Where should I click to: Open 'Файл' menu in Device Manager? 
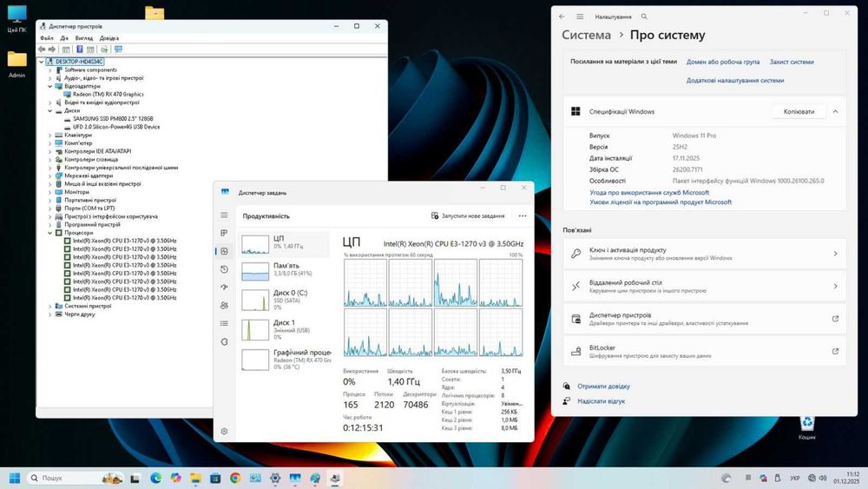(47, 38)
